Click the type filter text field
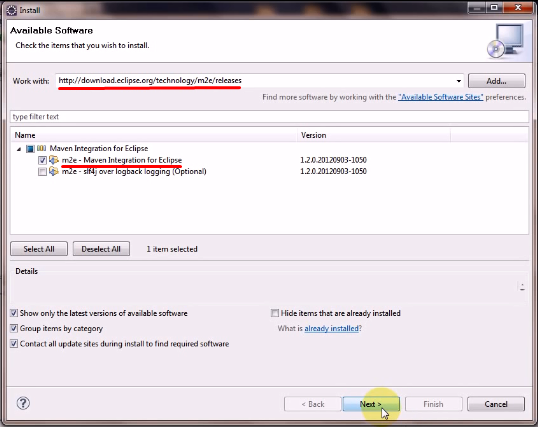Screen dimensions: 538x427 point(269,117)
